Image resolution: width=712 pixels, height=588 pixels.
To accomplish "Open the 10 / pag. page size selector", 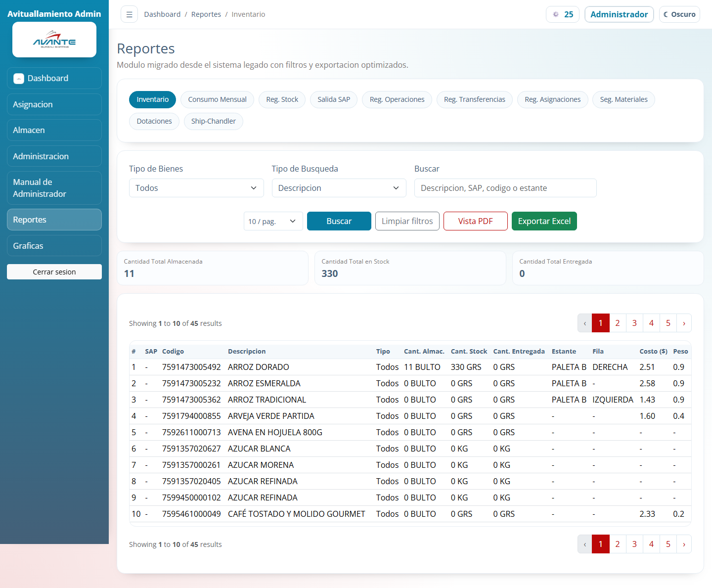I will [273, 221].
